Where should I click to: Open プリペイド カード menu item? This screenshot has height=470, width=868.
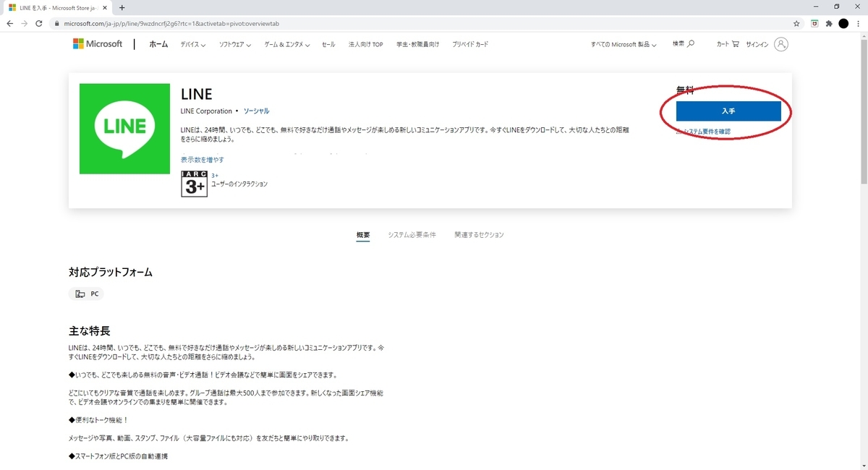tap(470, 44)
